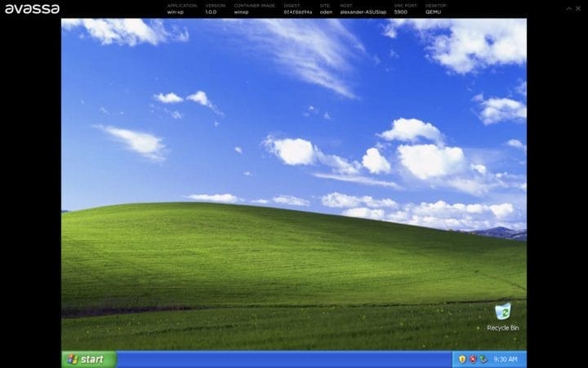Select the win-xp application name
The image size is (588, 368).
click(x=176, y=12)
